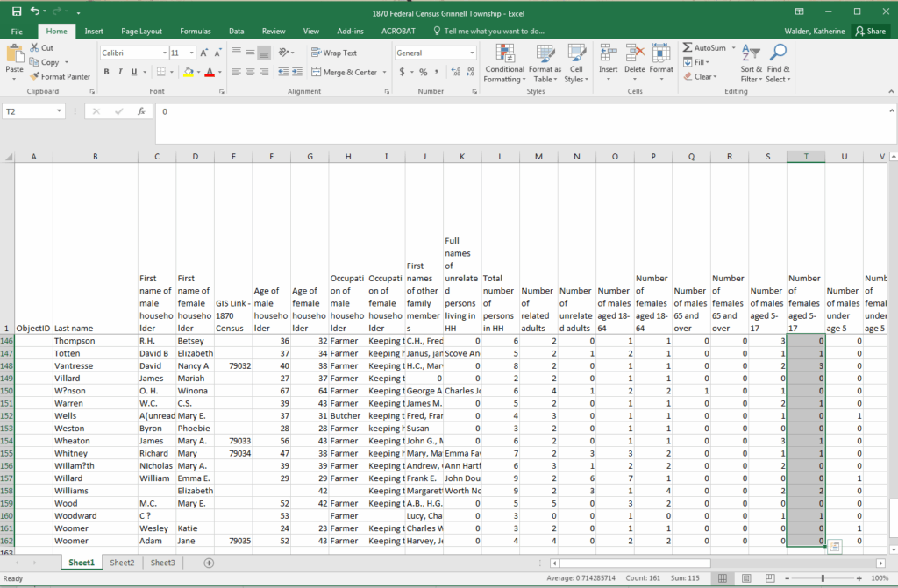Screen dimensions: 898x588
Task: Open Cell Styles gallery
Action: click(x=576, y=64)
